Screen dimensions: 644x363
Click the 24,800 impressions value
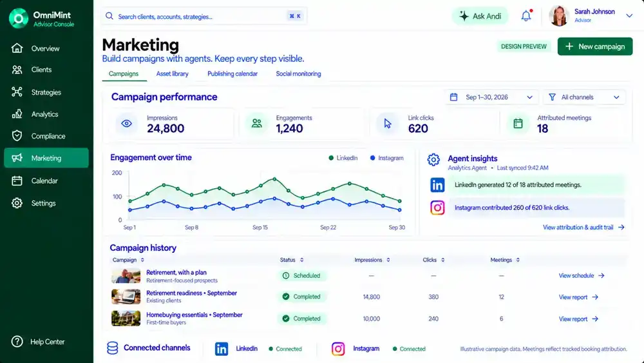166,129
